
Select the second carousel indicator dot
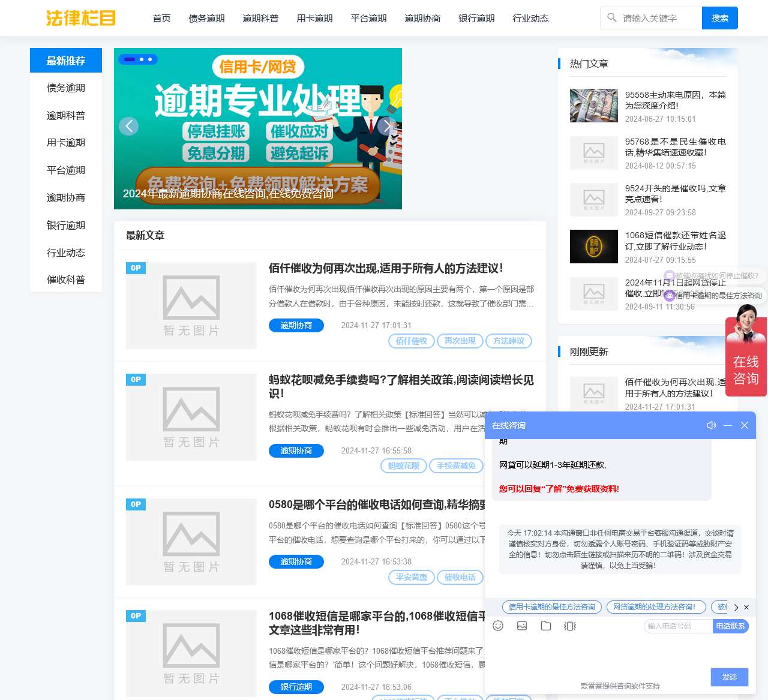click(142, 59)
